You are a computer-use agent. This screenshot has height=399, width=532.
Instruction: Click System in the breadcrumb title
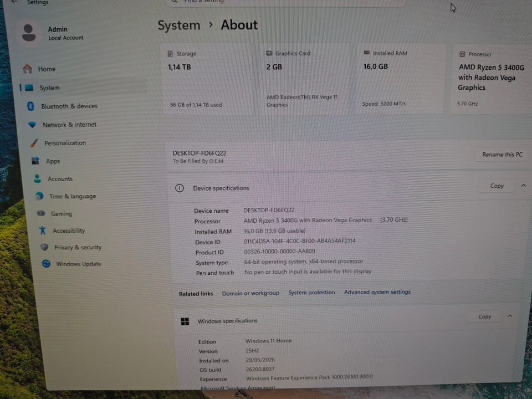[x=179, y=25]
